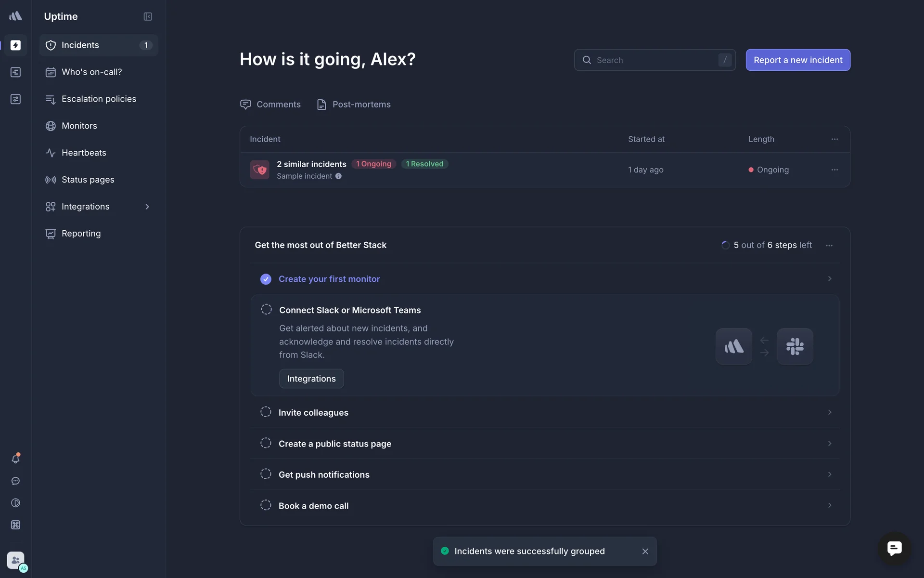This screenshot has width=924, height=578.
Task: Dismiss the incidents grouped notification
Action: (x=645, y=552)
